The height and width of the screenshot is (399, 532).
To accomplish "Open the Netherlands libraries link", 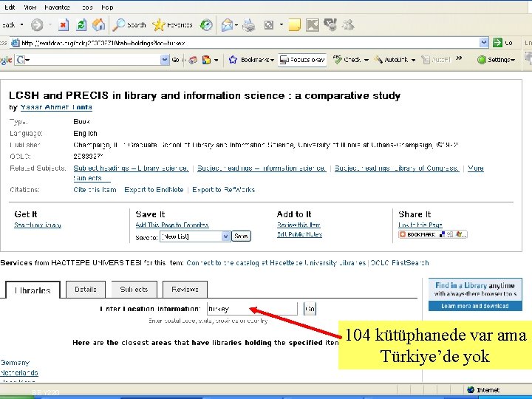I will 19,372.
